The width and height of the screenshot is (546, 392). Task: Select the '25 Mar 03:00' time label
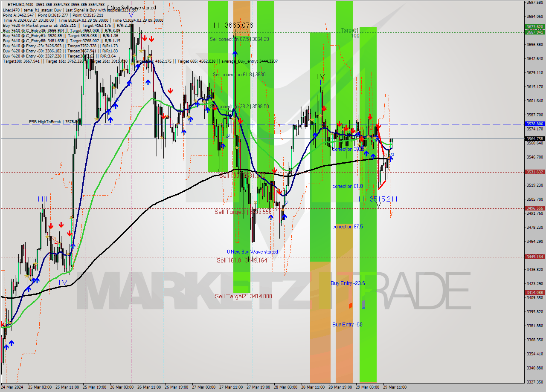[x=40, y=387]
